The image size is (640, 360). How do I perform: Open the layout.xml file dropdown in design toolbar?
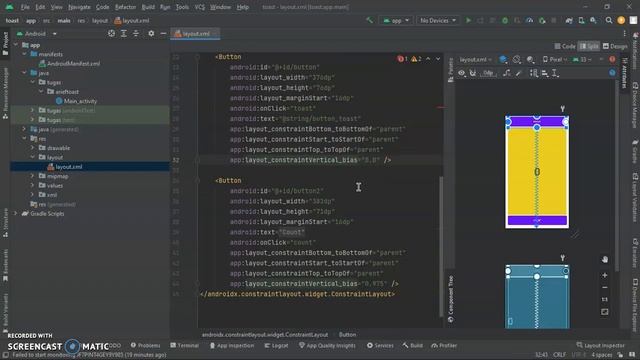click(x=475, y=60)
